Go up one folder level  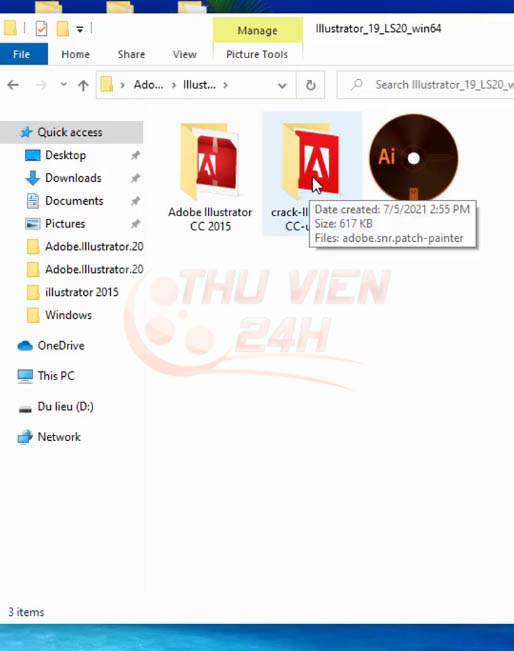click(x=83, y=86)
